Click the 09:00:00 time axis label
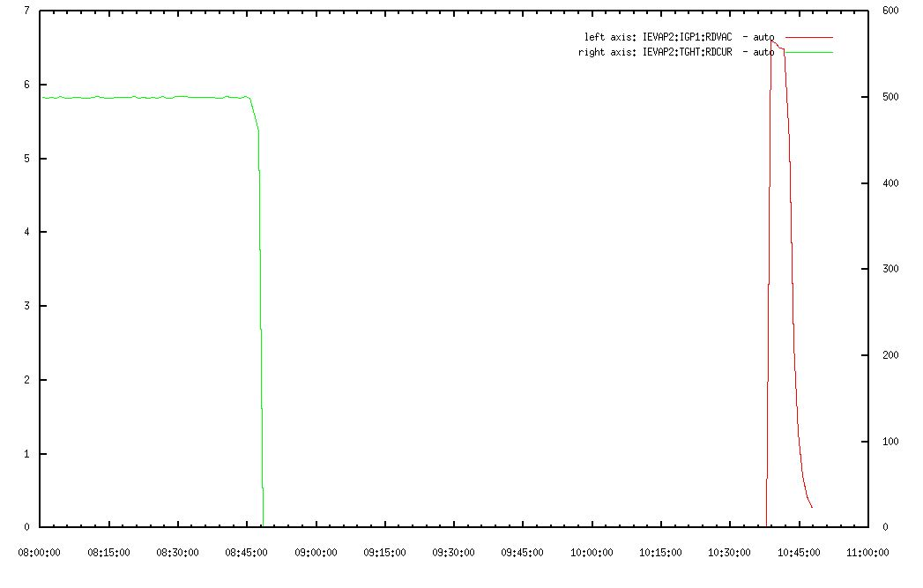This screenshot has width=923, height=588. pos(316,553)
